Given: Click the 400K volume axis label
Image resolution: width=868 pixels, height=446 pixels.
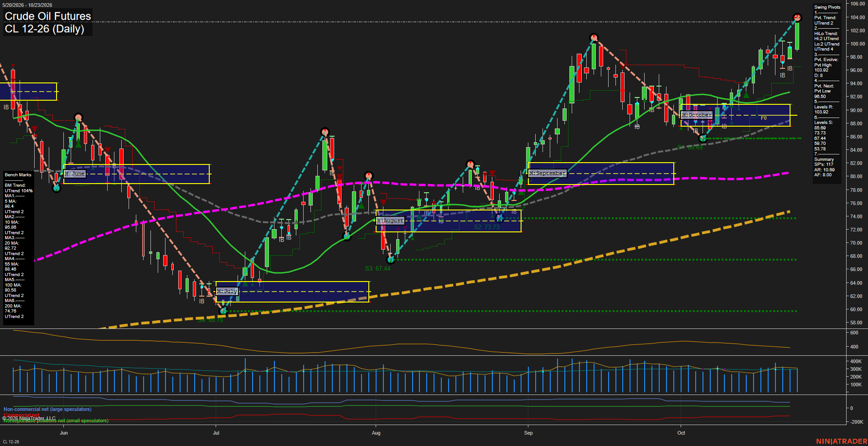Looking at the screenshot, I should (x=856, y=361).
